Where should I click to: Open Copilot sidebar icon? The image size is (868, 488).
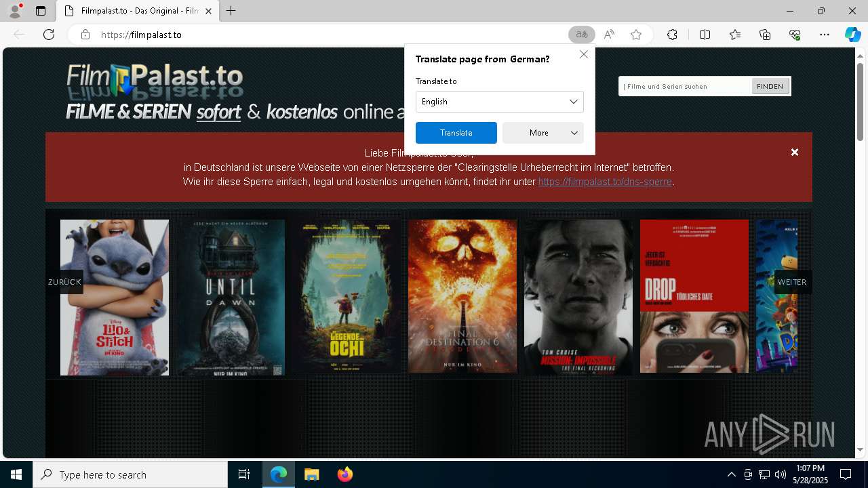click(x=852, y=35)
